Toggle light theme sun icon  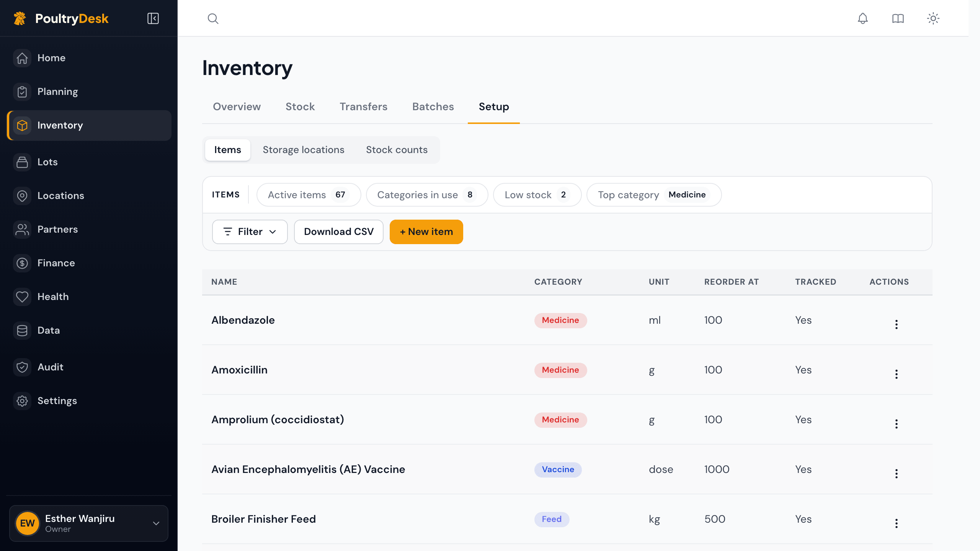(933, 18)
